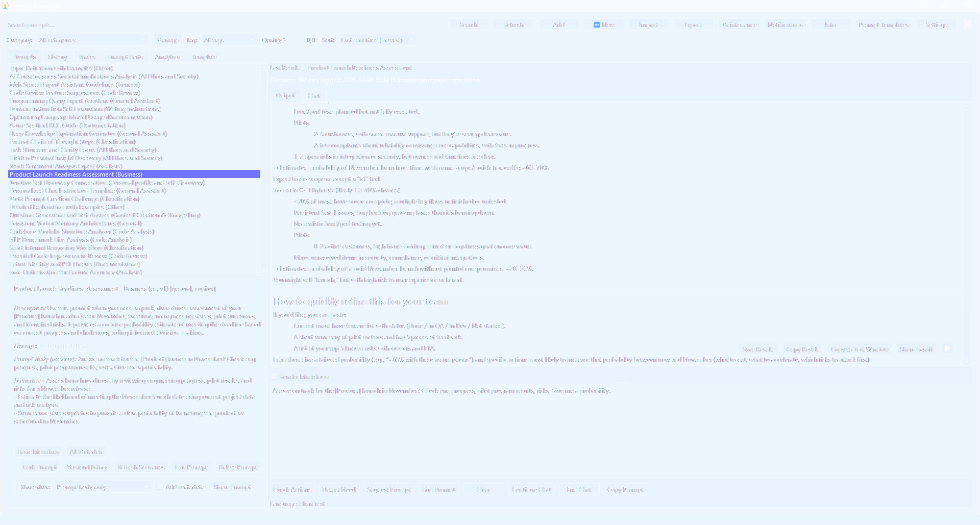Click Edit Prompt
Screen dimensions: 980x525
[191, 467]
